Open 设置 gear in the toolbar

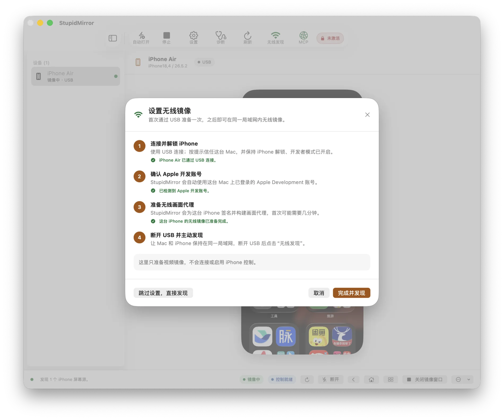[x=194, y=38]
